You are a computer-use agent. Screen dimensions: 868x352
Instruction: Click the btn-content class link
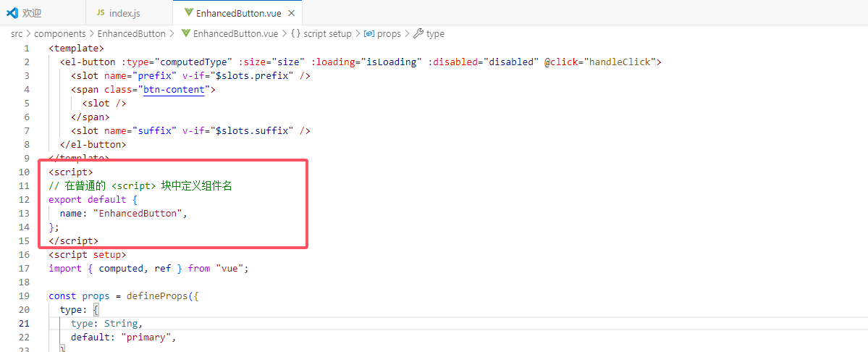[x=174, y=90]
